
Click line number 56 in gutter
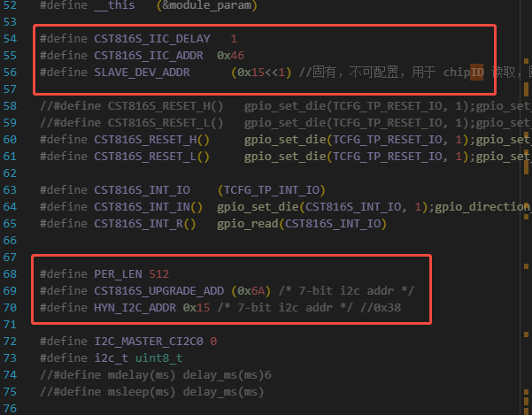click(x=10, y=73)
